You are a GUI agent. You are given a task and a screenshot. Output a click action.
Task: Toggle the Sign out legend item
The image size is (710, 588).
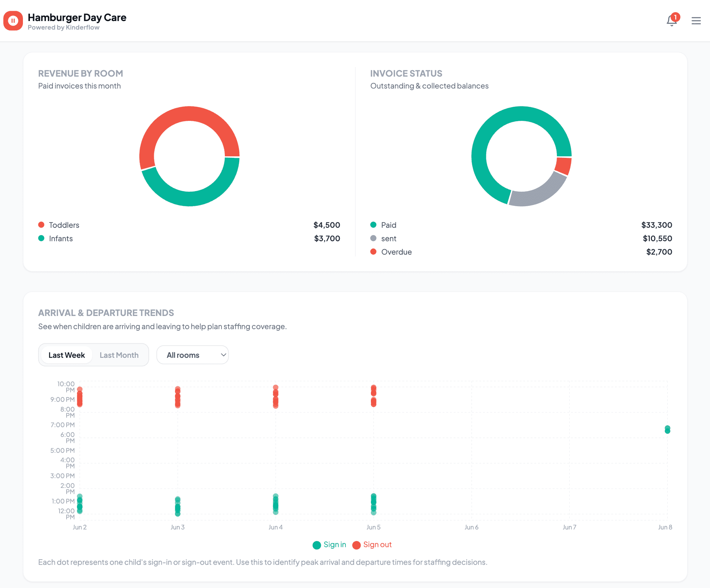click(x=372, y=545)
